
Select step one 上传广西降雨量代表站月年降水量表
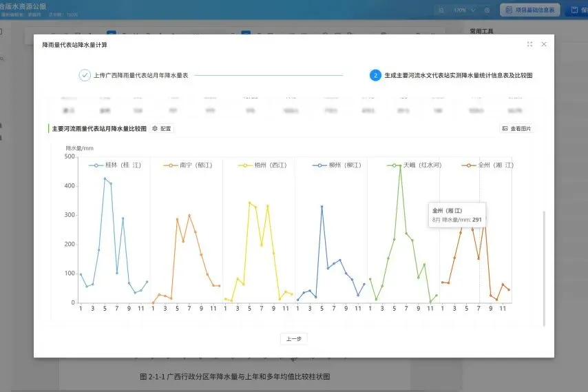134,75
